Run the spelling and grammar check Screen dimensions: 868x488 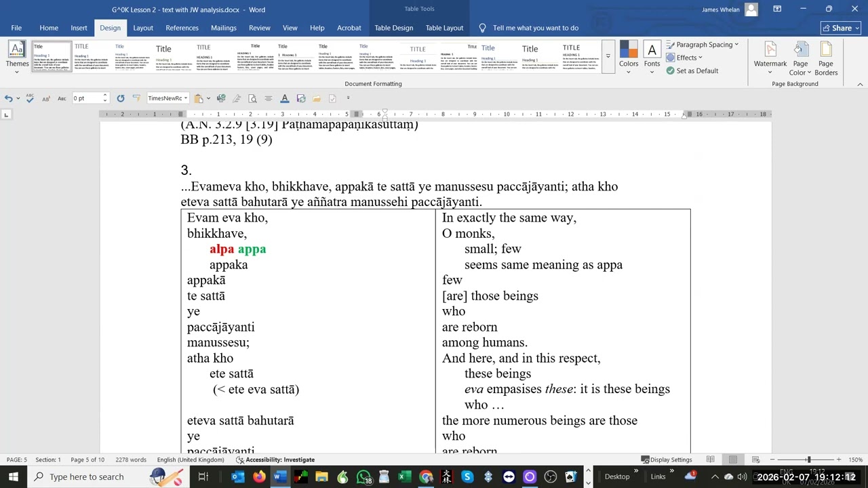point(29,98)
